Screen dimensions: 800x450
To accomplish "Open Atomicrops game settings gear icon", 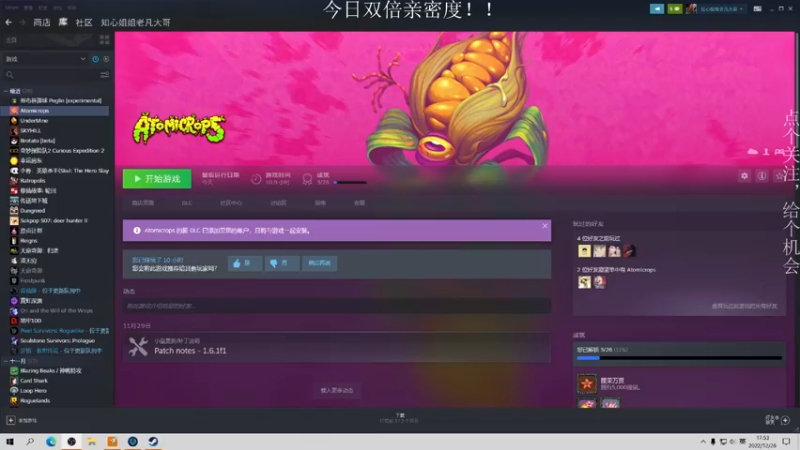I will (744, 176).
